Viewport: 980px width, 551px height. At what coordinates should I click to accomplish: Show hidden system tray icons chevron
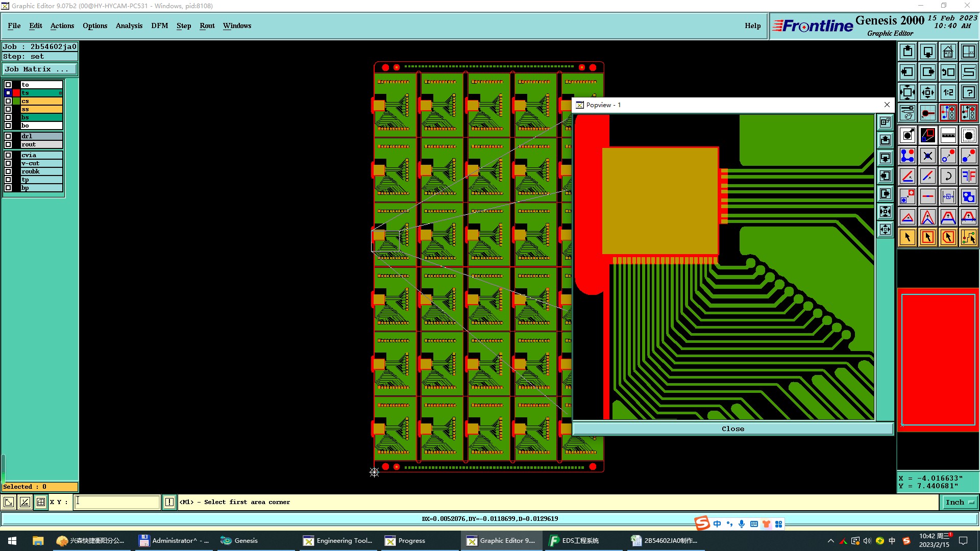point(830,541)
